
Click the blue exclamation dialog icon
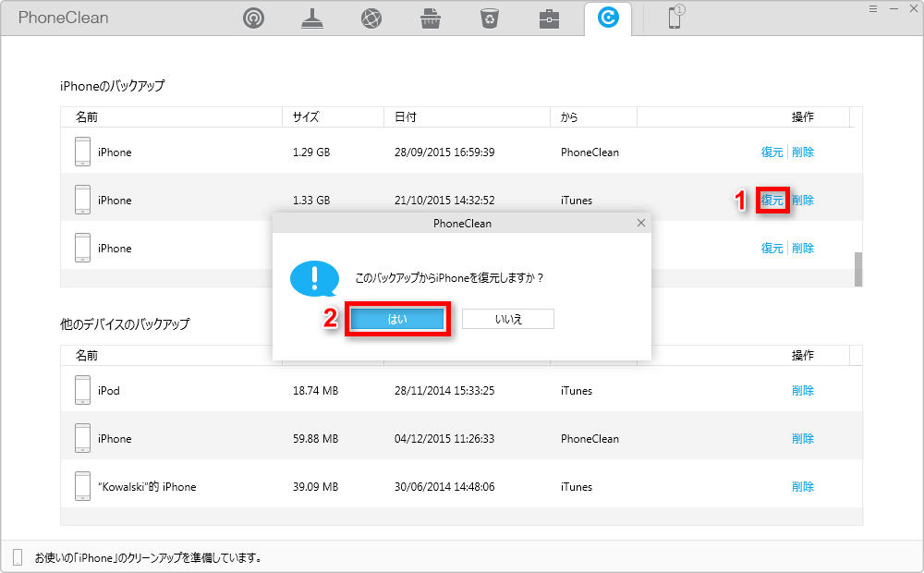pos(315,278)
